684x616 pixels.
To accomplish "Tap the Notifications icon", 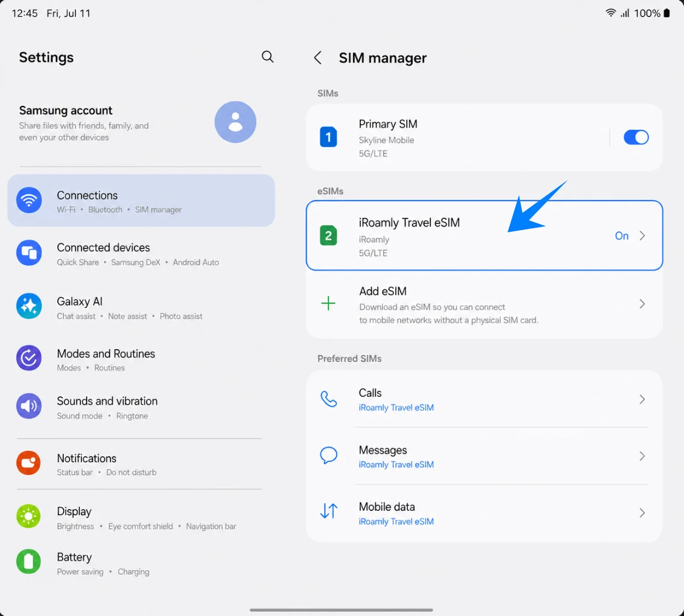I will click(28, 463).
